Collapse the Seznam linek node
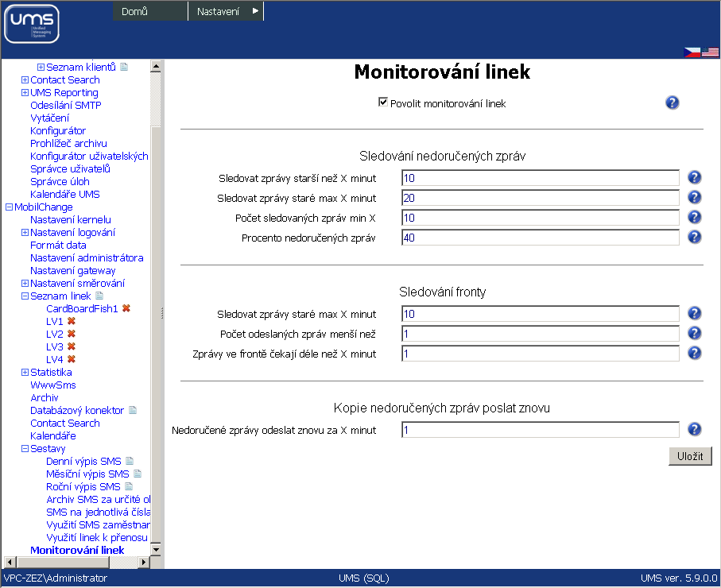This screenshot has height=588, width=721. click(25, 296)
